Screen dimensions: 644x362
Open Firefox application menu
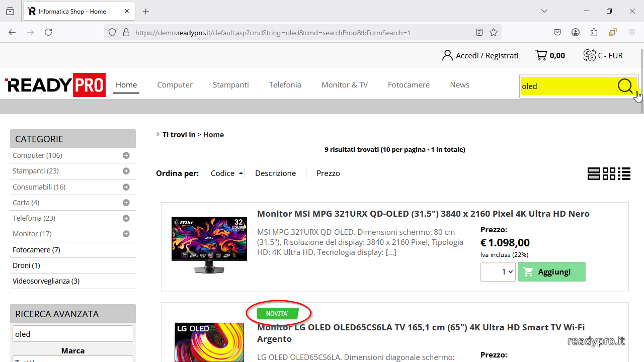coord(632,32)
